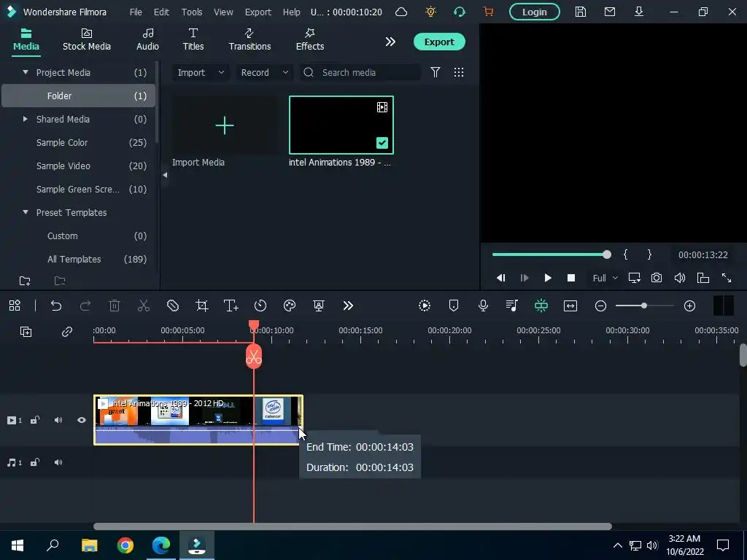This screenshot has height=560, width=747.
Task: Add a new folder icon in media panel
Action: (x=25, y=281)
